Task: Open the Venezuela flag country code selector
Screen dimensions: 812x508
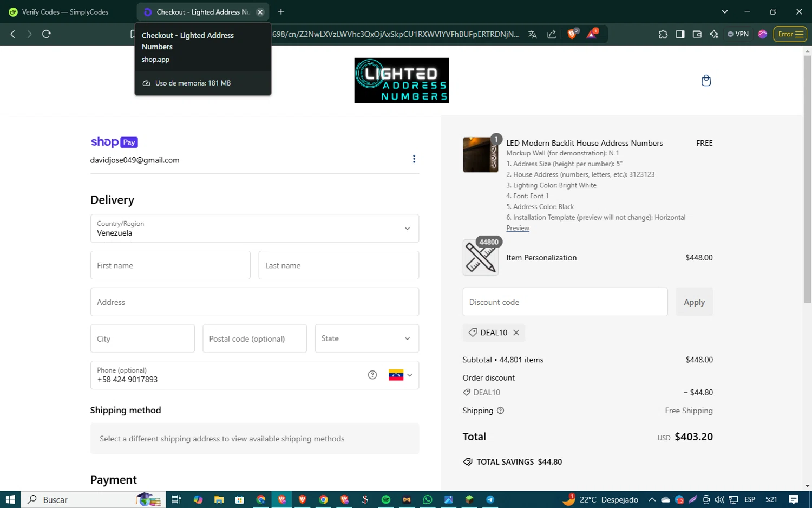Action: [x=401, y=375]
